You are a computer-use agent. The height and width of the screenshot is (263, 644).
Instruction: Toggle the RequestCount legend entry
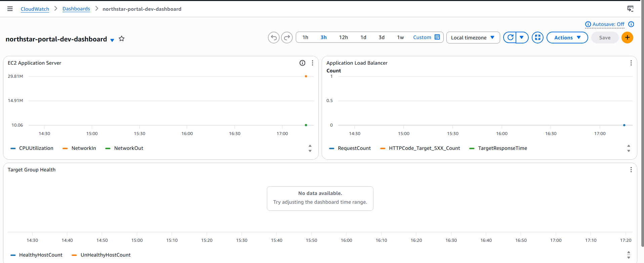[x=350, y=148]
